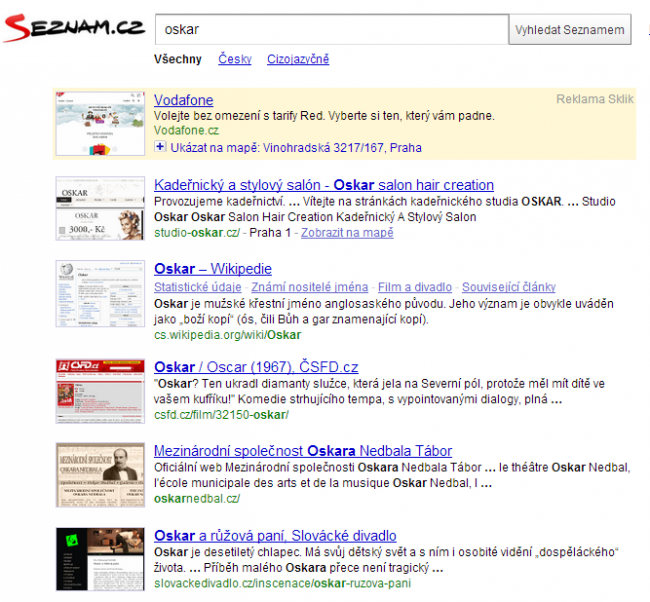This screenshot has width=650, height=602.
Task: Open Kadeřnický a stylový salón result
Action: 324,185
